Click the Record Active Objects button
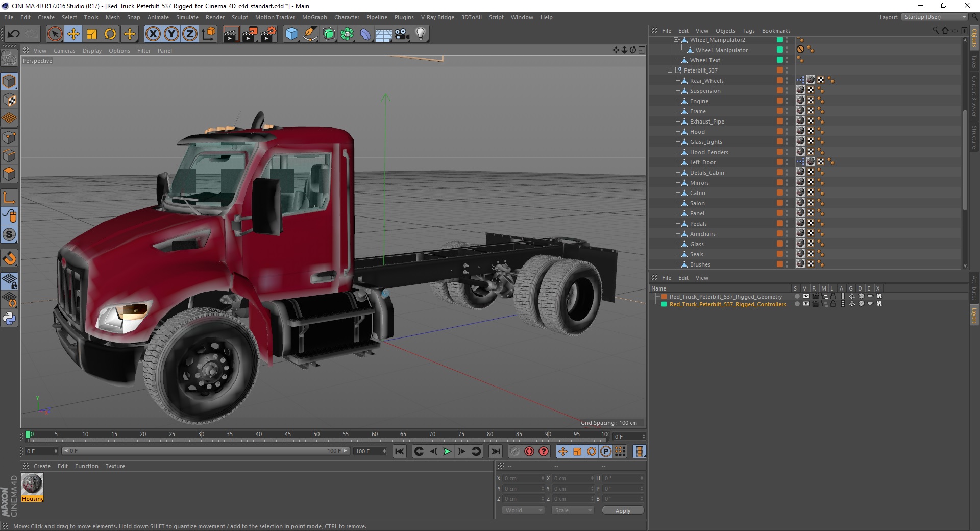 tap(514, 451)
